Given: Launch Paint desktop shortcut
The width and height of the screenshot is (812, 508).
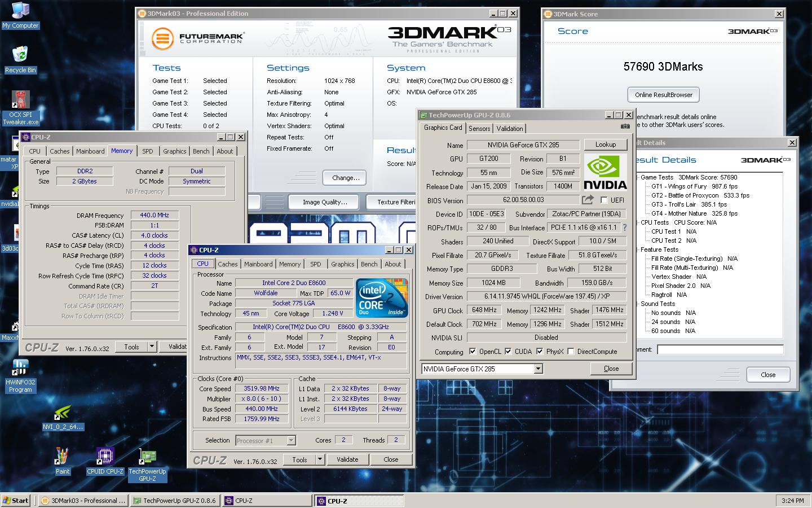Looking at the screenshot, I should 63,461.
